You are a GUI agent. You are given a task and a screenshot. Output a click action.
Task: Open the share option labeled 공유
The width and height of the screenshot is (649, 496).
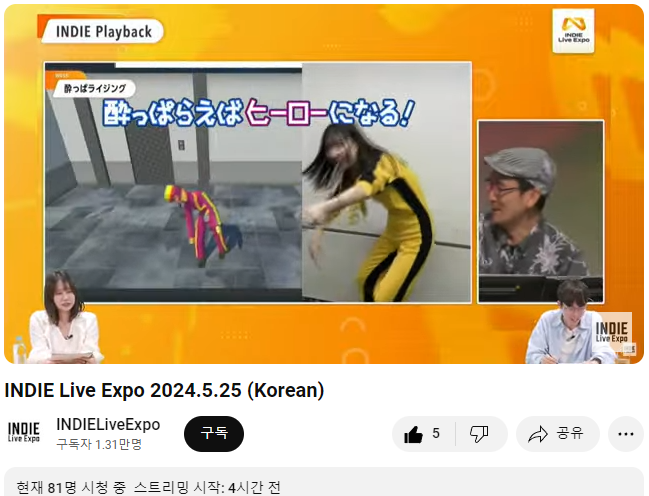[x=558, y=434]
